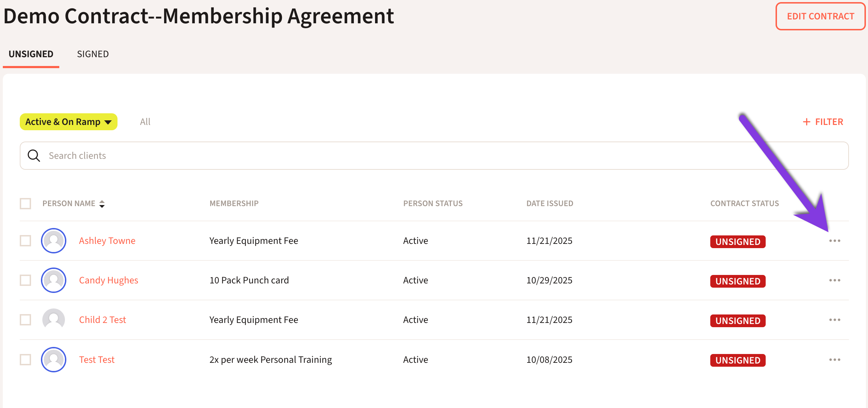Open the Candy Hughes profile link
The image size is (868, 408).
click(108, 280)
